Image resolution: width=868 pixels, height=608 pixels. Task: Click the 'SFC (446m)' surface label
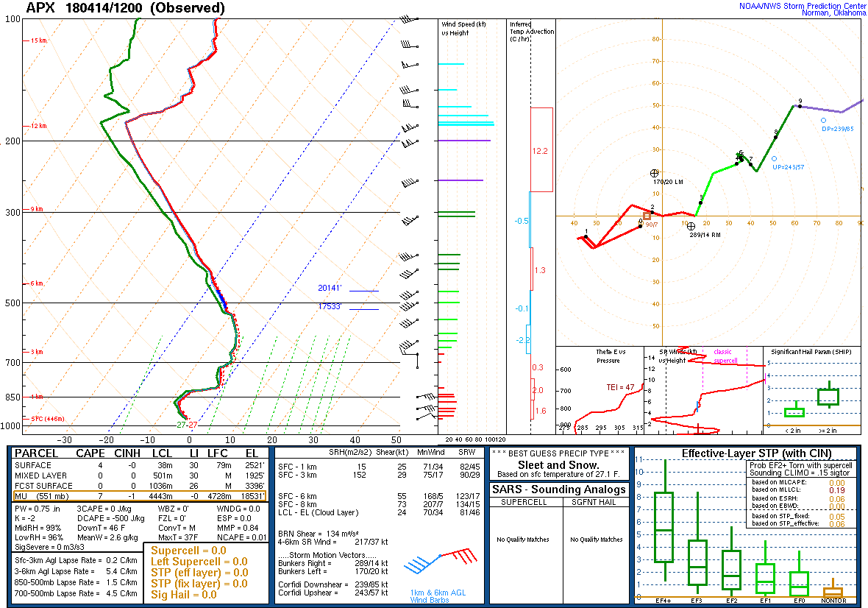click(48, 419)
